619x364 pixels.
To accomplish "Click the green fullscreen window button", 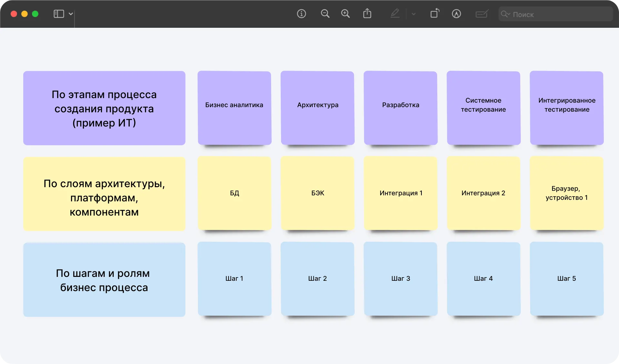I will point(35,14).
